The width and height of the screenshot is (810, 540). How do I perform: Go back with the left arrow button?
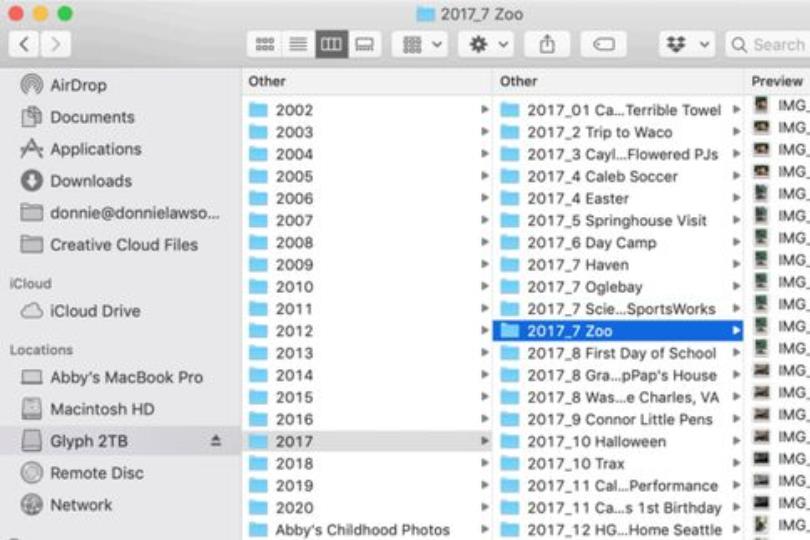pos(24,44)
